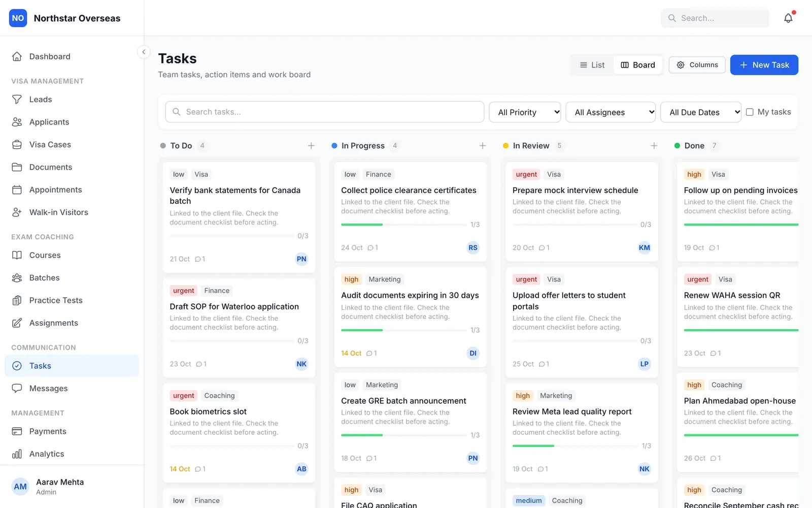
Task: Click the global Search field
Action: 715,18
